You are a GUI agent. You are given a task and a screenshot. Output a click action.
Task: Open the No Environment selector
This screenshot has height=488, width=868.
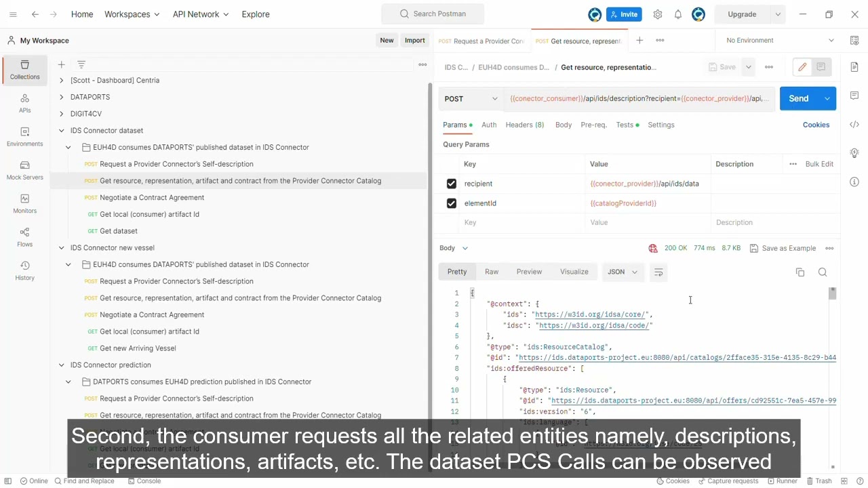[x=780, y=41]
